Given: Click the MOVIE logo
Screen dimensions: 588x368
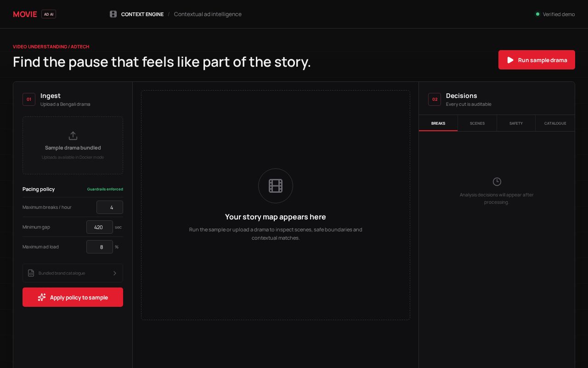Looking at the screenshot, I should [25, 14].
